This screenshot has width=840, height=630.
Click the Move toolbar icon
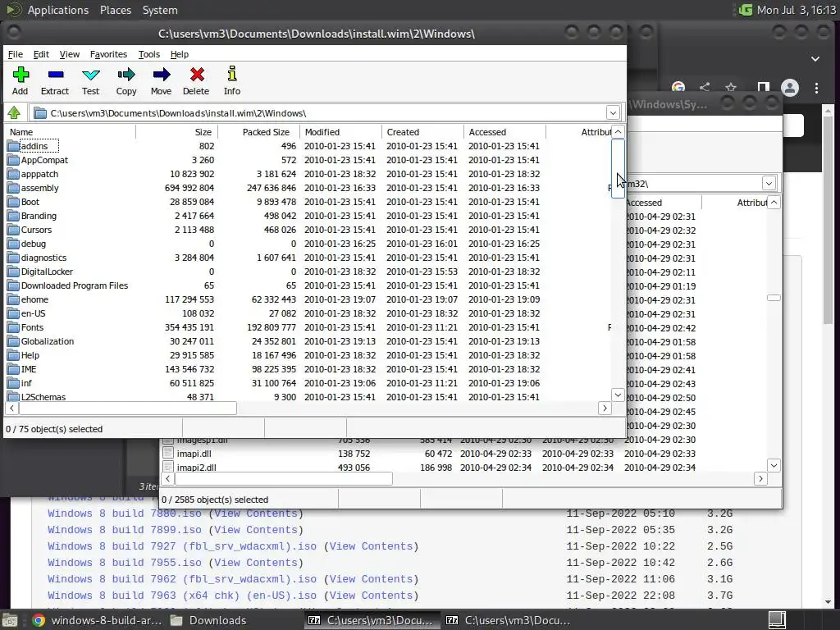click(162, 75)
